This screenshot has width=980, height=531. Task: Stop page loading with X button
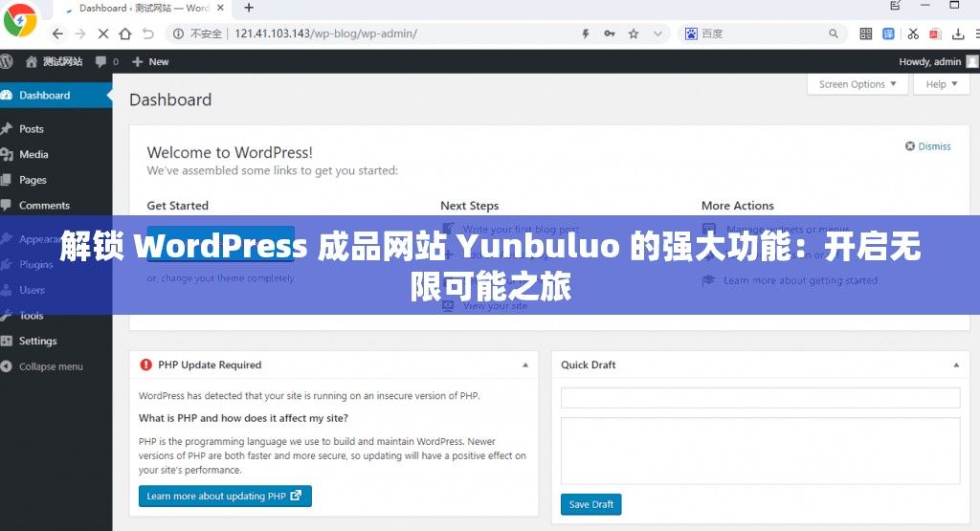(103, 33)
